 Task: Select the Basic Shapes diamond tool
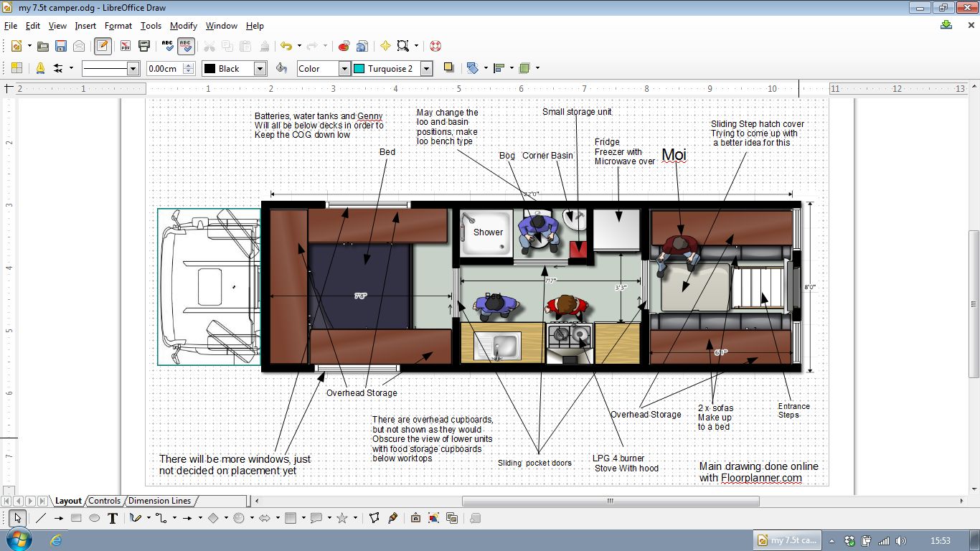click(x=213, y=518)
